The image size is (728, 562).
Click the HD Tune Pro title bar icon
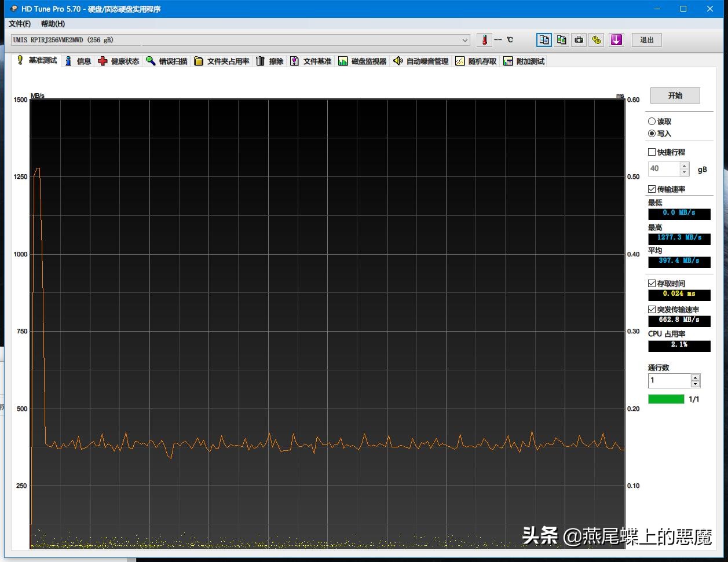pos(14,9)
